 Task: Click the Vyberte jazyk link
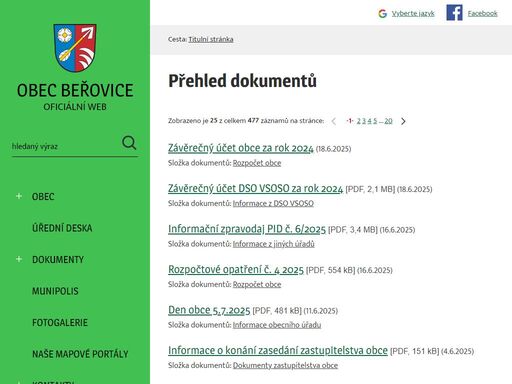(x=413, y=14)
